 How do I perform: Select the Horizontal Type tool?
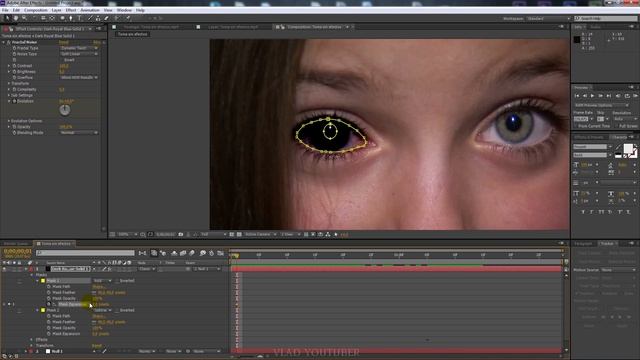click(80, 18)
